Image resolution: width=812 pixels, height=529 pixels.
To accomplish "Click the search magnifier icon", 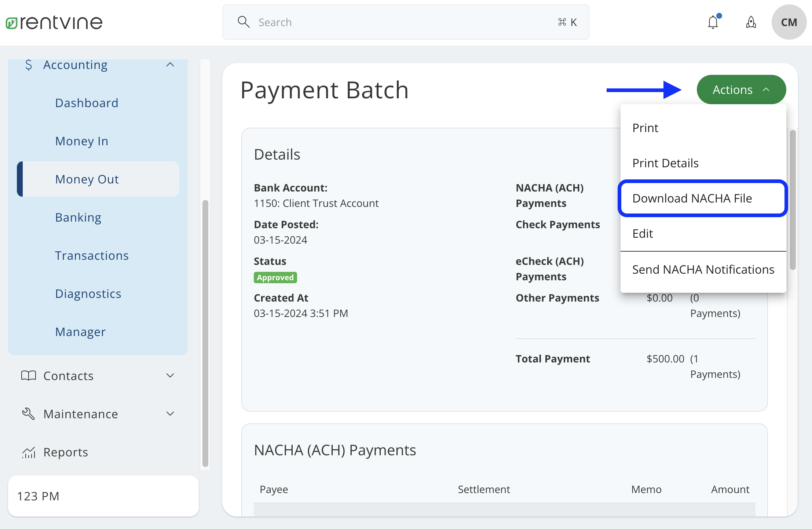I will pyautogui.click(x=244, y=22).
